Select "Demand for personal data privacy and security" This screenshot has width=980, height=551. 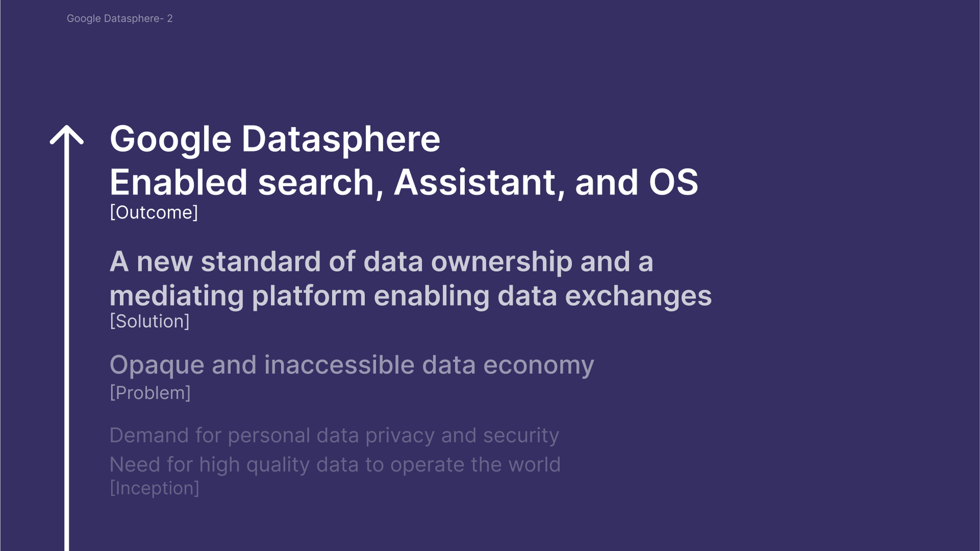(x=334, y=436)
